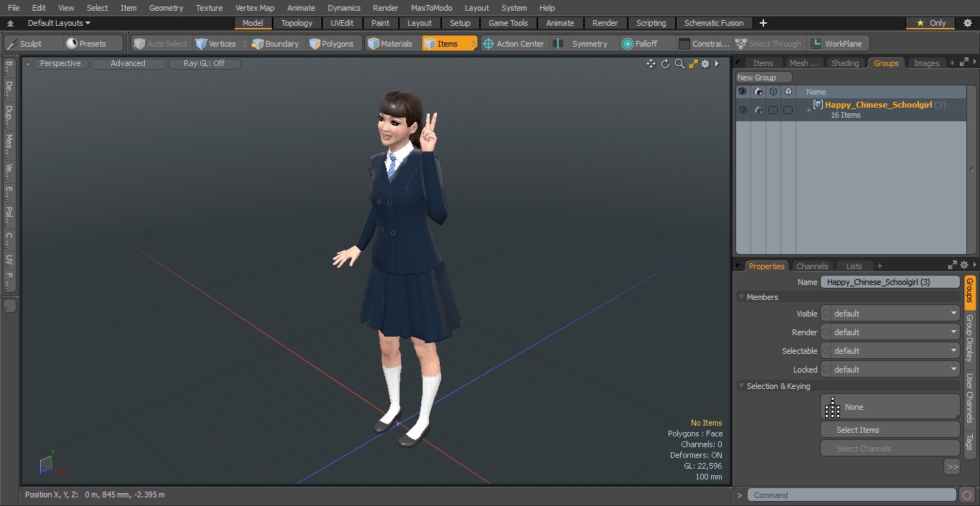980x506 pixels.
Task: Toggle visibility eye of Happy_Chinese_Schoolgirl group
Action: 743,111
